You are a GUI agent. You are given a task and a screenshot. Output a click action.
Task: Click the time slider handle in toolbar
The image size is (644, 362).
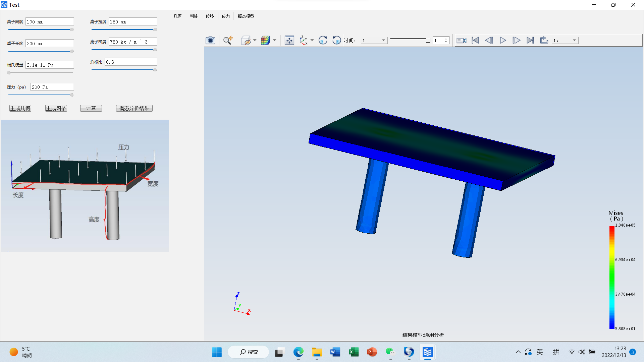(428, 40)
